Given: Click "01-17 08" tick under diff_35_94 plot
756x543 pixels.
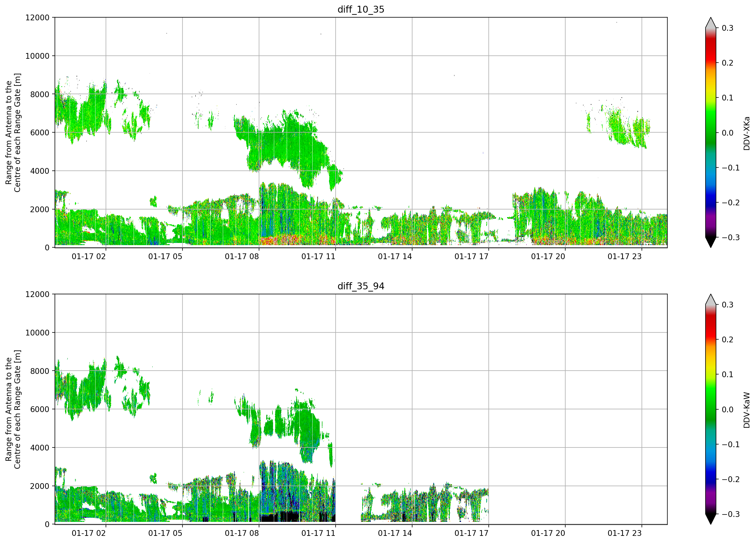Looking at the screenshot, I should tap(242, 533).
